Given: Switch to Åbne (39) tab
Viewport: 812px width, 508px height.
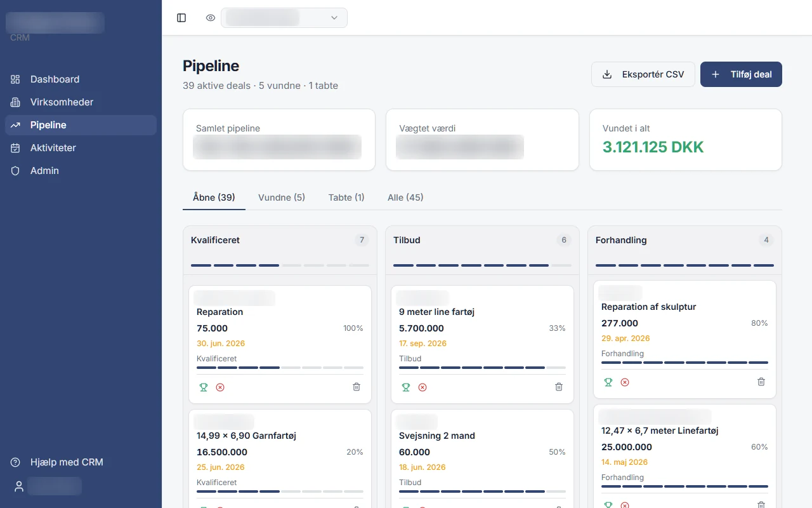Looking at the screenshot, I should [214, 197].
